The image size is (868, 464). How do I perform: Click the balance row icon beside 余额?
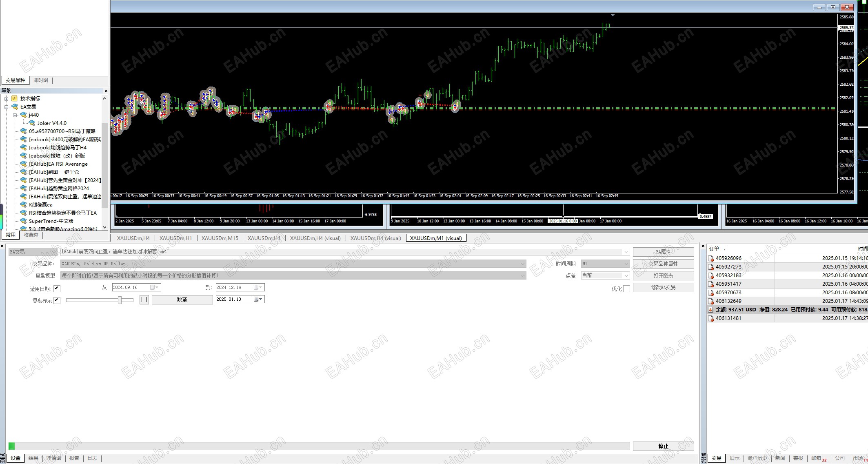pos(710,310)
